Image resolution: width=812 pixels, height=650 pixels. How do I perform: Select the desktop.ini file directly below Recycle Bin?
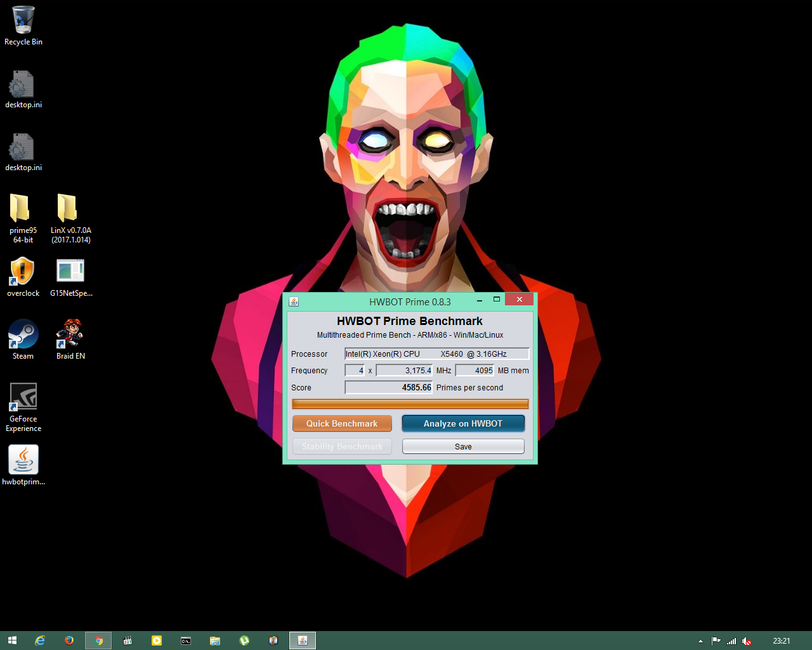(23, 89)
